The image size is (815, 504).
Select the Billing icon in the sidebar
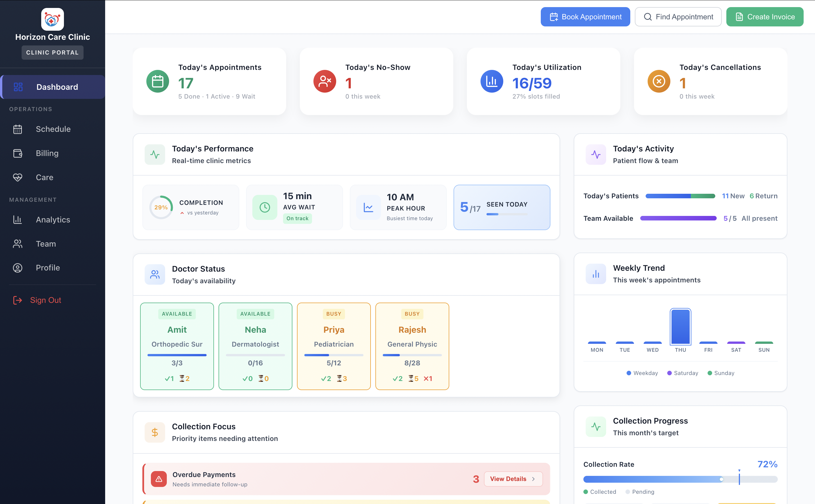[18, 153]
